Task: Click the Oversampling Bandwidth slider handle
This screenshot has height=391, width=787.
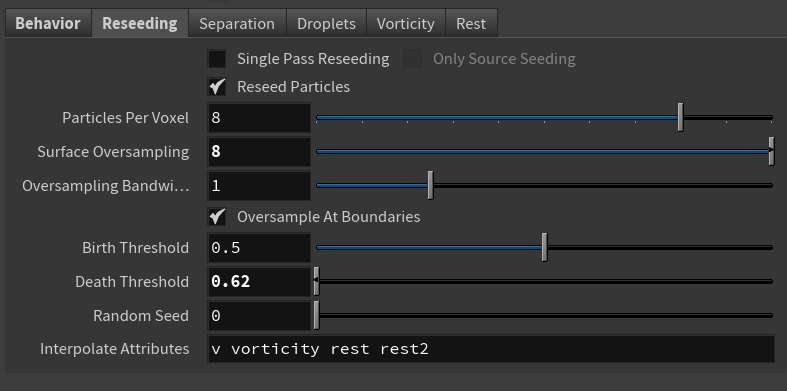Action: (x=430, y=185)
